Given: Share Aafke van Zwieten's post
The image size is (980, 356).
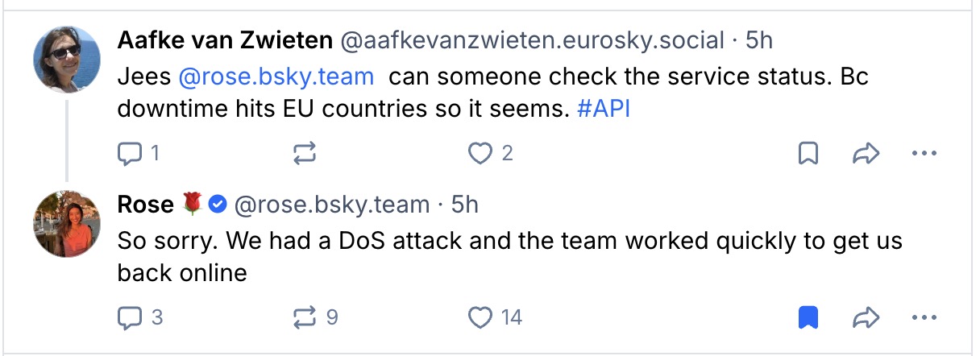Looking at the screenshot, I should tap(865, 153).
